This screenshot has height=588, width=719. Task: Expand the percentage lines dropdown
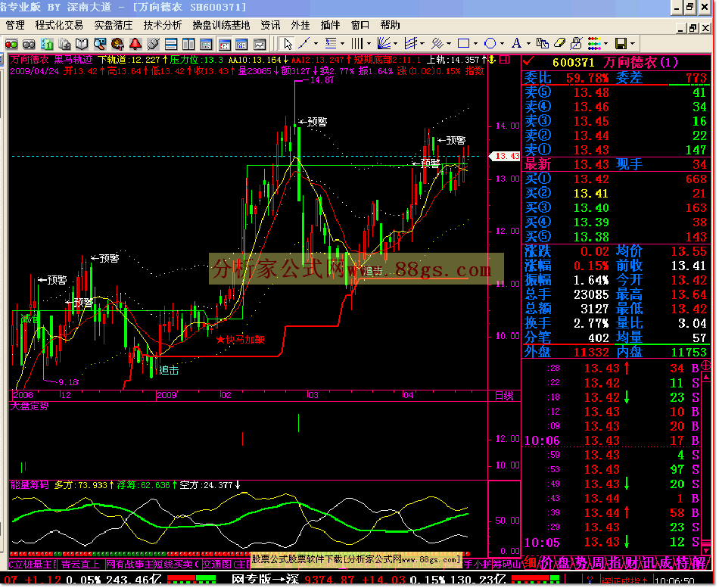pyautogui.click(x=342, y=44)
